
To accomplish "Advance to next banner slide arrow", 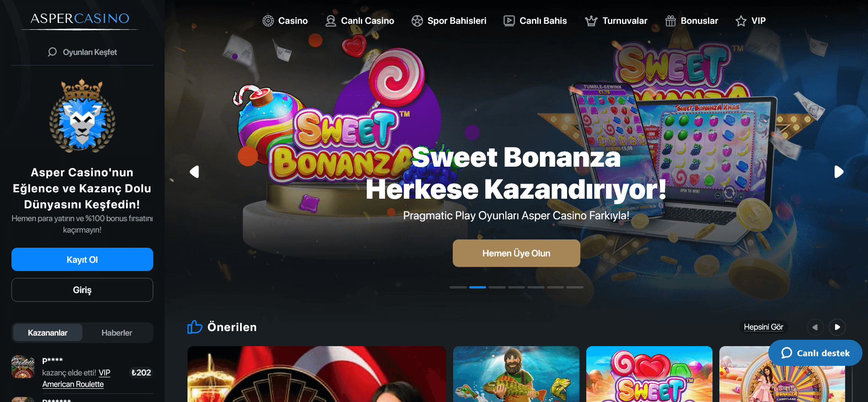I will click(839, 172).
